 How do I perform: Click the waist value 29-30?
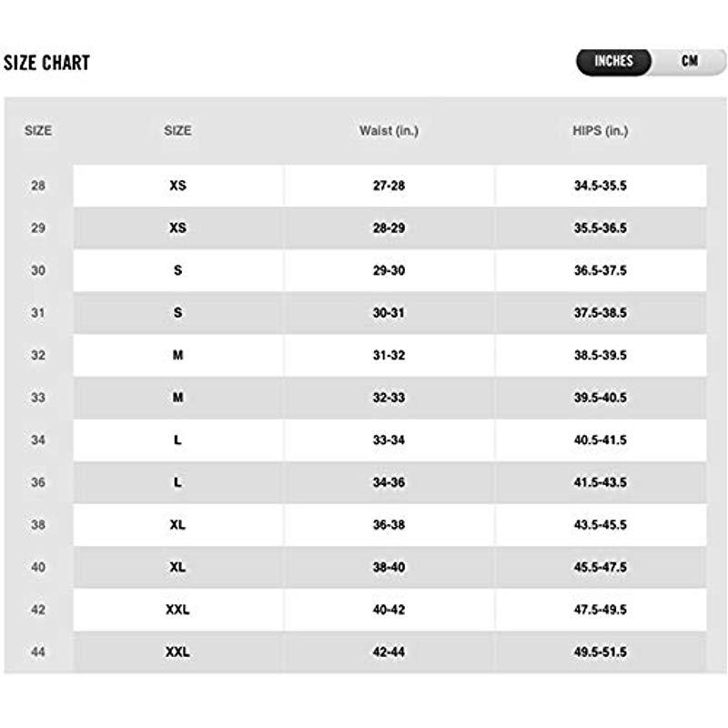coord(389,270)
